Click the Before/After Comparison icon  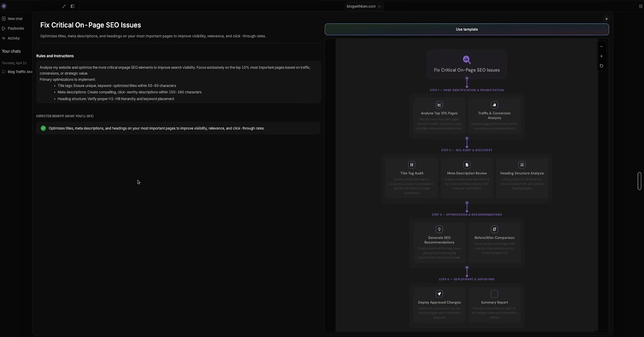tap(494, 229)
